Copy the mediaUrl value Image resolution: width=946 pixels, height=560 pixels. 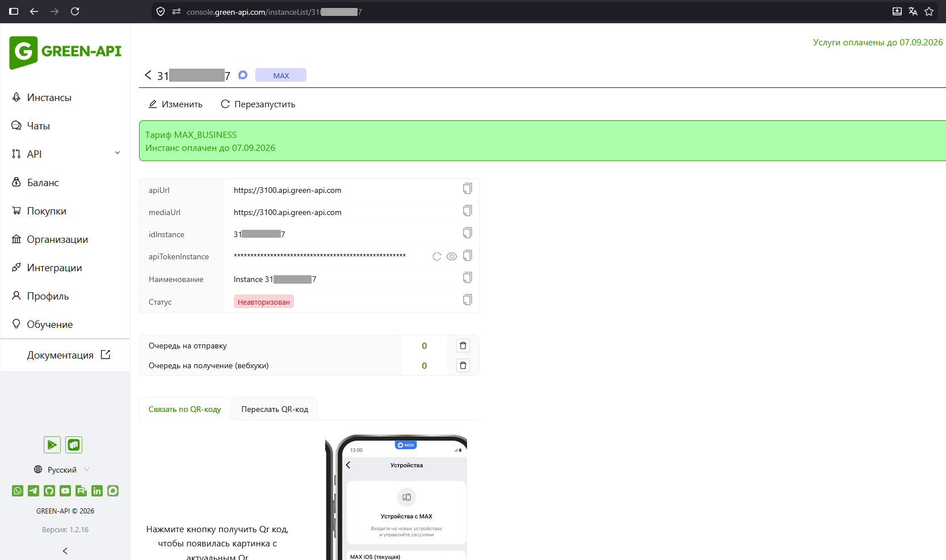click(467, 210)
